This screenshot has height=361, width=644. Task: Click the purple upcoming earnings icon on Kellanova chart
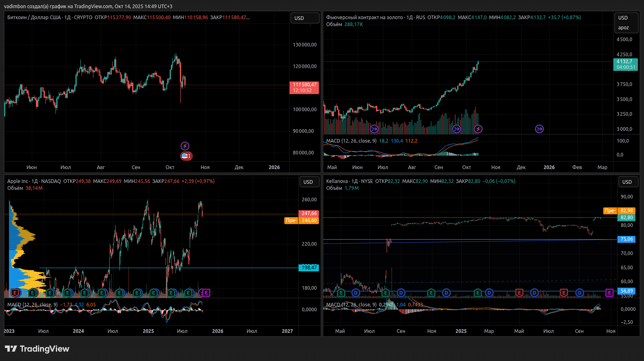609,293
